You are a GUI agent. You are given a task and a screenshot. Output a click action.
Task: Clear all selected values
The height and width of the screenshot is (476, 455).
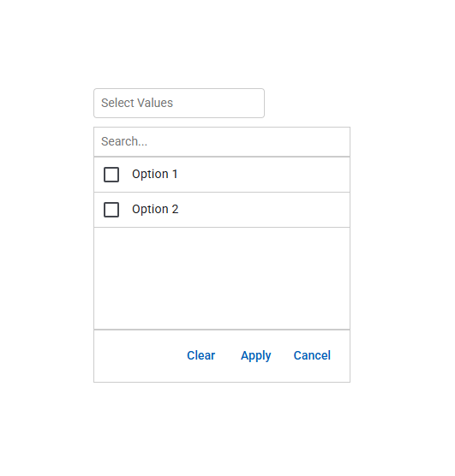pyautogui.click(x=201, y=355)
